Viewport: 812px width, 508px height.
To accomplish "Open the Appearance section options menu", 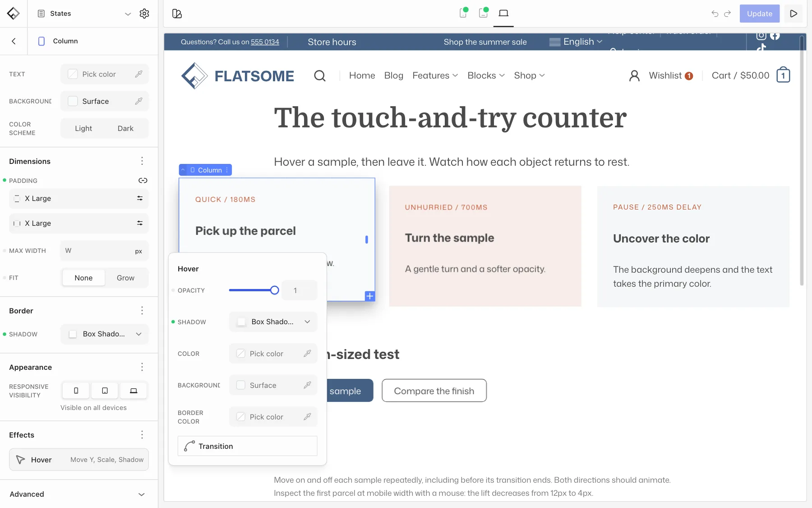I will pos(142,367).
